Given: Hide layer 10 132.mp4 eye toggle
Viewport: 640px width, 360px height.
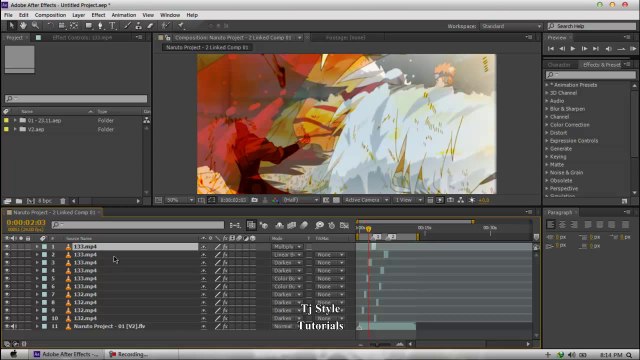Looking at the screenshot, I should pyautogui.click(x=7, y=318).
